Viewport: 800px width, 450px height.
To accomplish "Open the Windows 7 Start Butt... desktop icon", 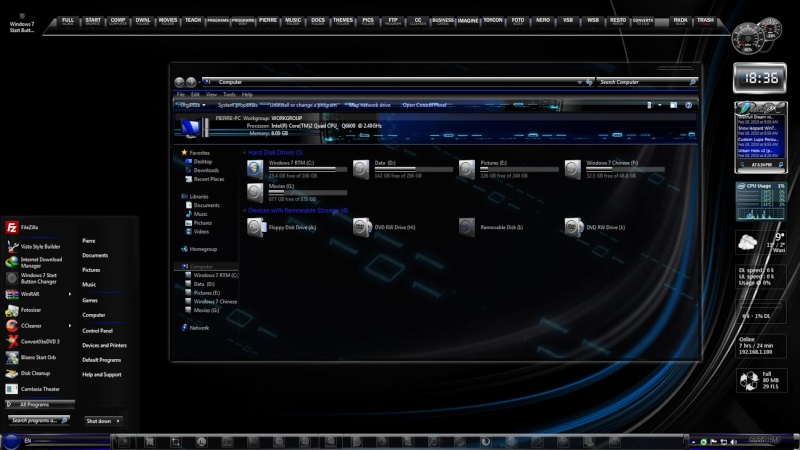I will click(x=22, y=23).
